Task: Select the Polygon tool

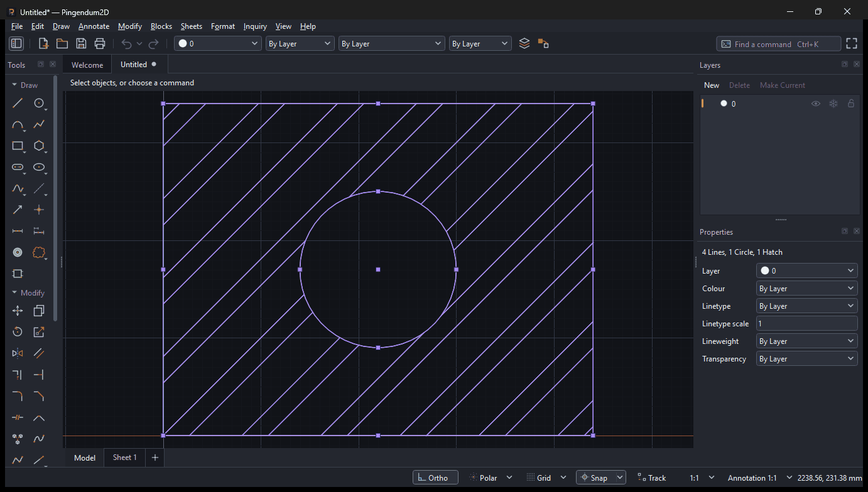Action: (39, 146)
